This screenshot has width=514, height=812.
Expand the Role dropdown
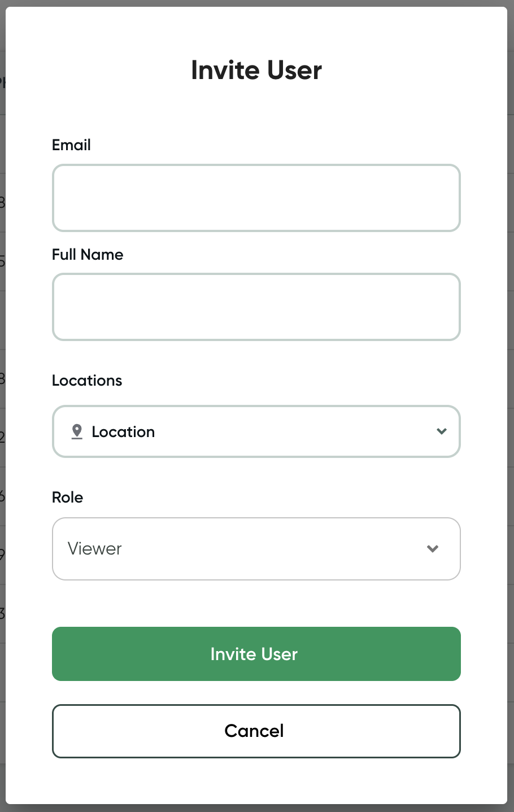point(256,549)
